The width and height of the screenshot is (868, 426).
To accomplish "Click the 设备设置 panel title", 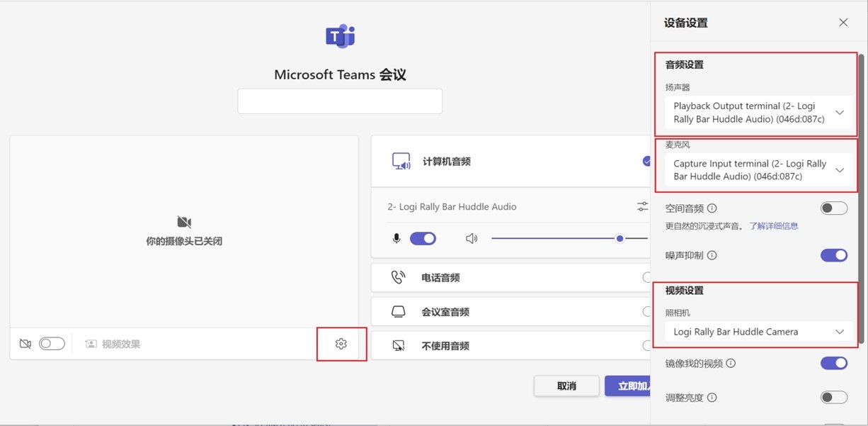I will coord(686,23).
